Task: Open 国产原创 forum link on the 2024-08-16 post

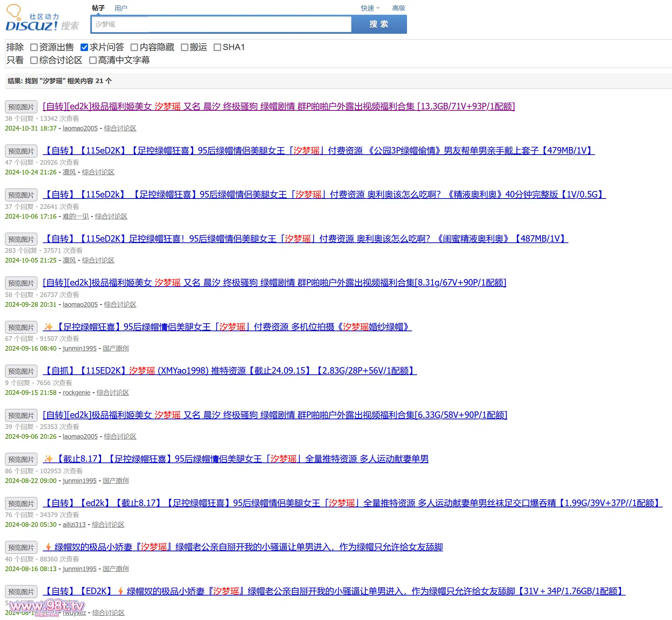Action: (x=116, y=569)
